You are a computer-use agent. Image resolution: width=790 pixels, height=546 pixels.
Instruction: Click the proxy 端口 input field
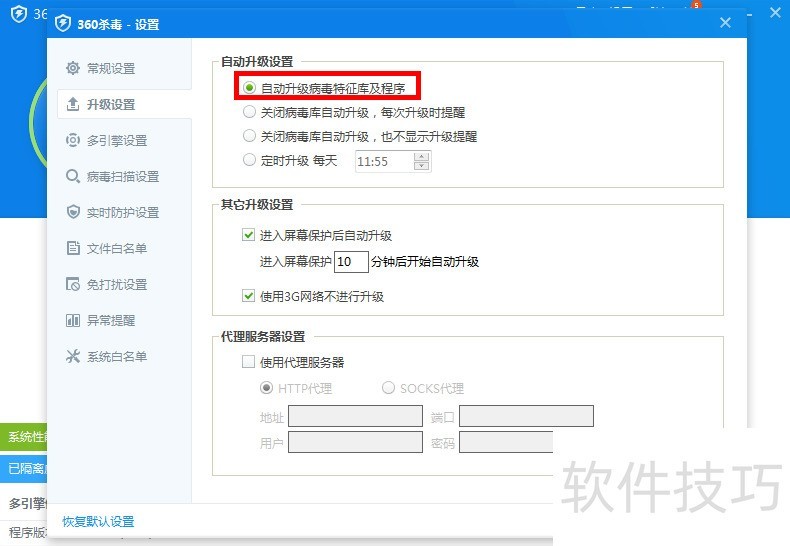click(x=526, y=416)
